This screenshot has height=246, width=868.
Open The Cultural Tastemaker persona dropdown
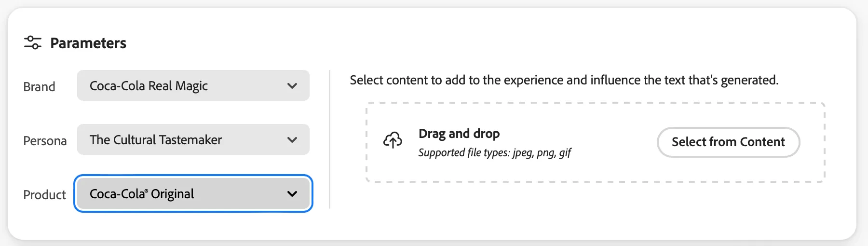coord(193,139)
